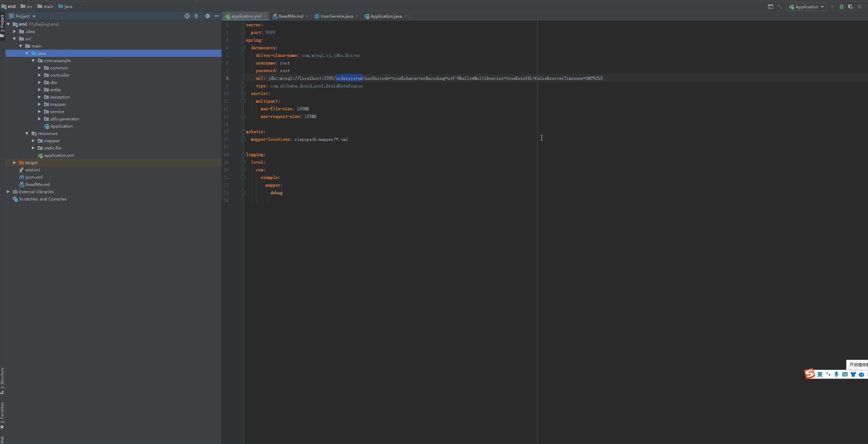This screenshot has height=444, width=868.
Task: Hide the Project panel with the minus icon
Action: click(x=217, y=16)
